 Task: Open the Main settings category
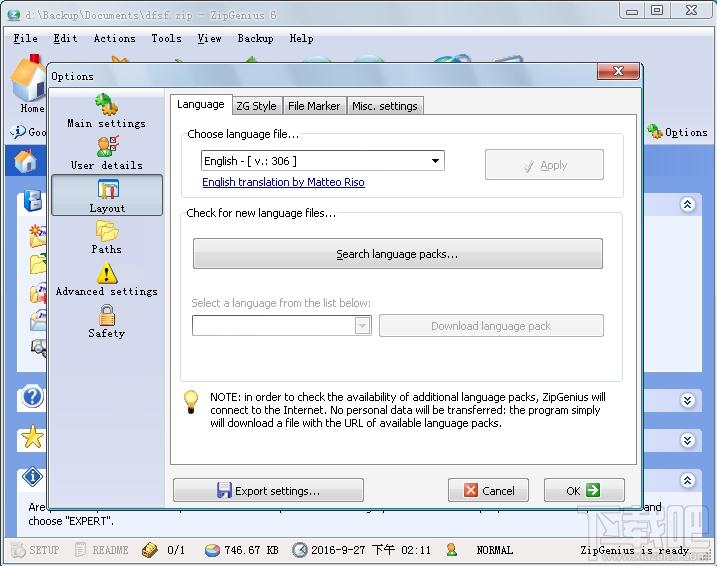click(107, 111)
